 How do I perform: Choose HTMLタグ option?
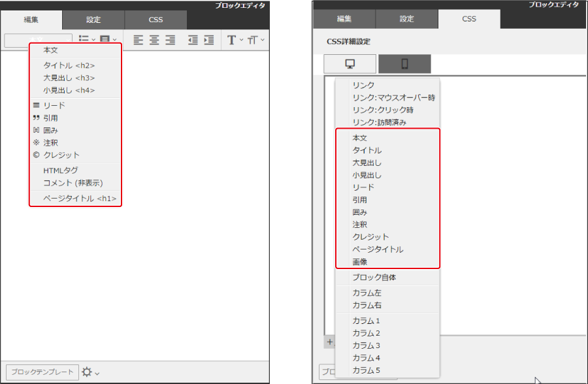pyautogui.click(x=75, y=170)
